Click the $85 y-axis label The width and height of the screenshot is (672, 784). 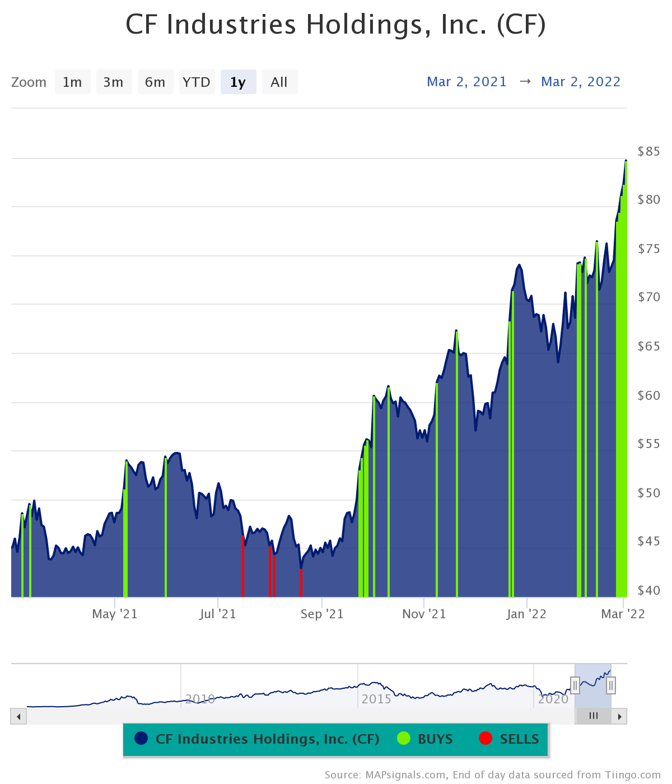pos(648,151)
